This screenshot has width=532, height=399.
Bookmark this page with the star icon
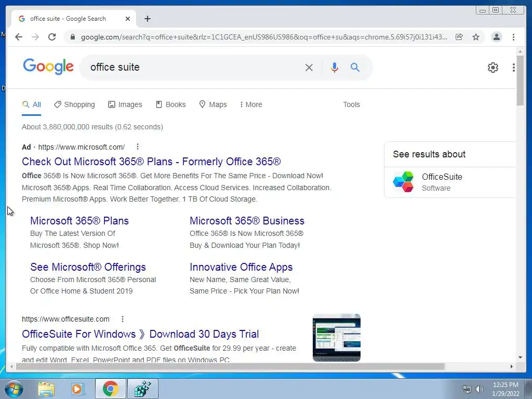[476, 37]
